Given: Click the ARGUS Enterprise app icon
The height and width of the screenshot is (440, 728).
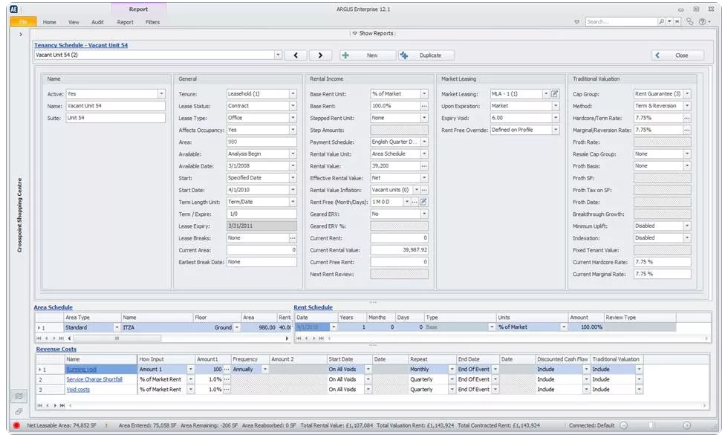Looking at the screenshot, I should point(13,9).
